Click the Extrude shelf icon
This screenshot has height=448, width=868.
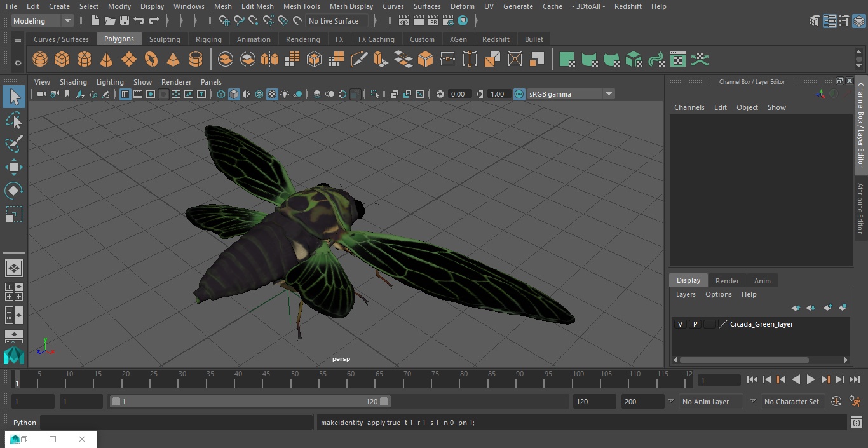(x=381, y=60)
